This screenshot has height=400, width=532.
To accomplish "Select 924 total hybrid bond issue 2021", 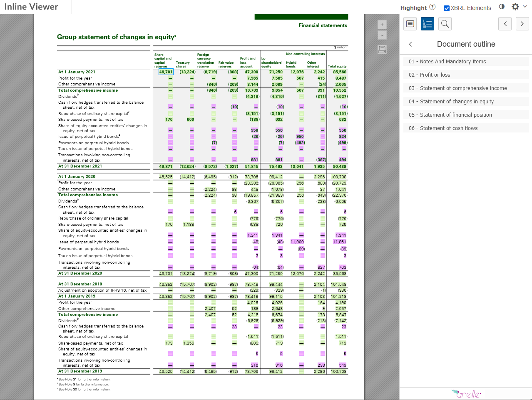I will coord(343,137).
